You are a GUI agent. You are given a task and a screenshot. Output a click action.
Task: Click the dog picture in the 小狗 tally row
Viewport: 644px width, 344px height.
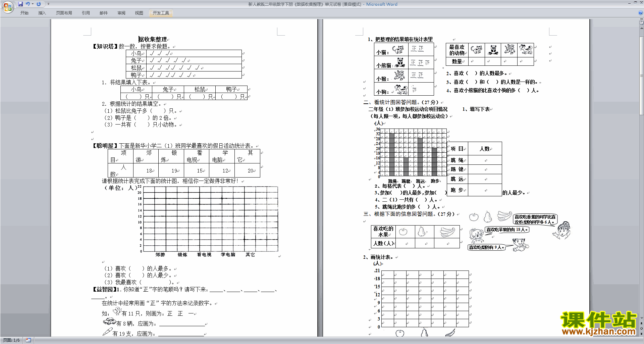400,89
